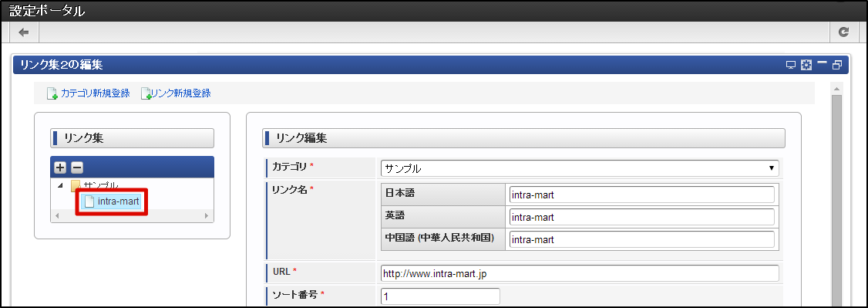Restore the リンク集2の編集 portlet window
This screenshot has width=868, height=308.
836,66
